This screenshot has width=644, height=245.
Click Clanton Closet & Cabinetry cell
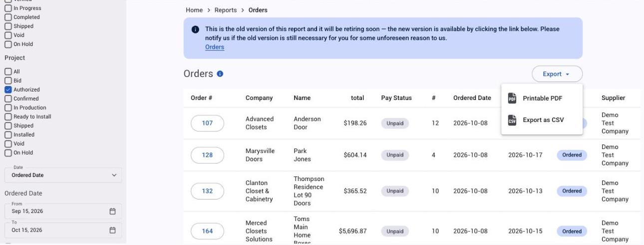(x=259, y=191)
